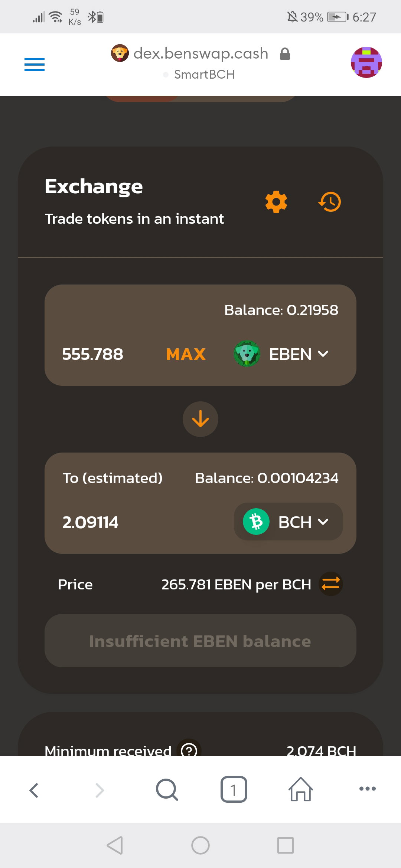Go to browser home page
401x868 pixels.
pyautogui.click(x=301, y=789)
